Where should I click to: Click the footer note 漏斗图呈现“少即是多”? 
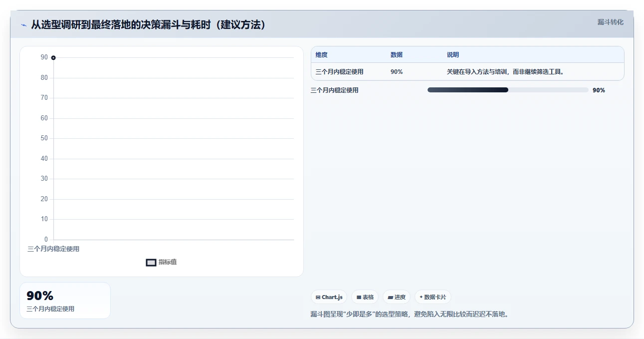tap(410, 314)
